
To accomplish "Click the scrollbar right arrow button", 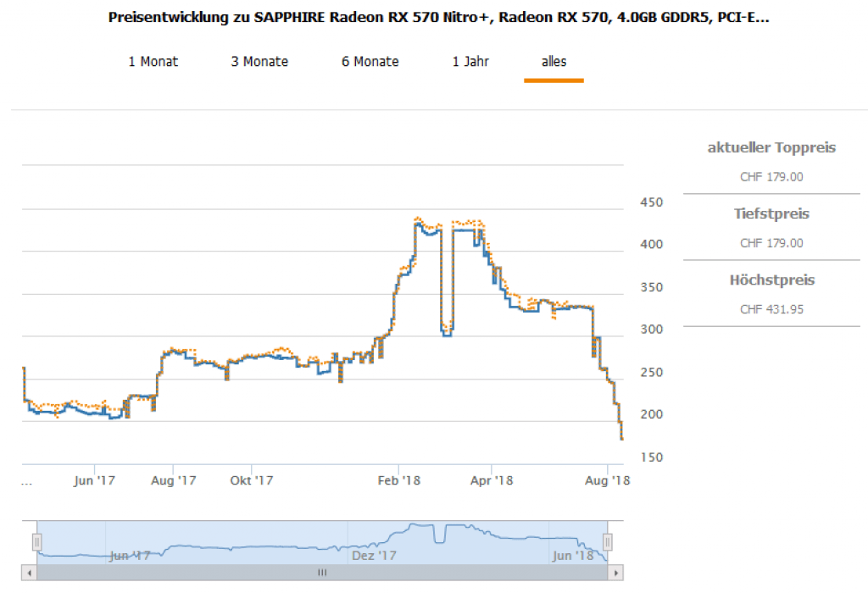I will [x=615, y=573].
